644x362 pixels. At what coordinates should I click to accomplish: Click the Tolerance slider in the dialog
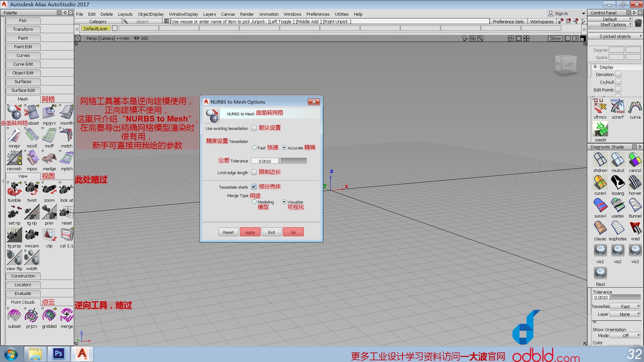coord(293,161)
